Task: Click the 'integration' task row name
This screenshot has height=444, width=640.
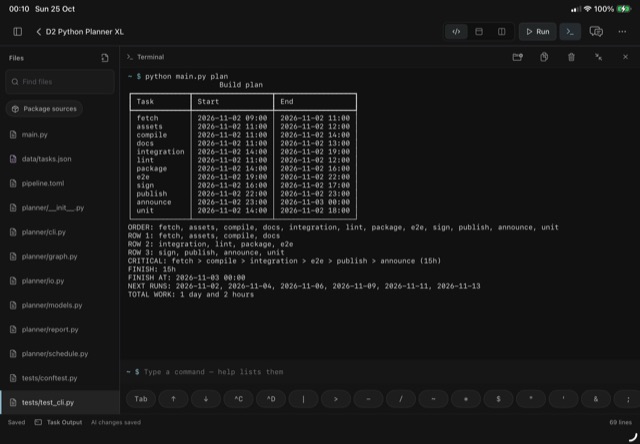Action: [160, 152]
